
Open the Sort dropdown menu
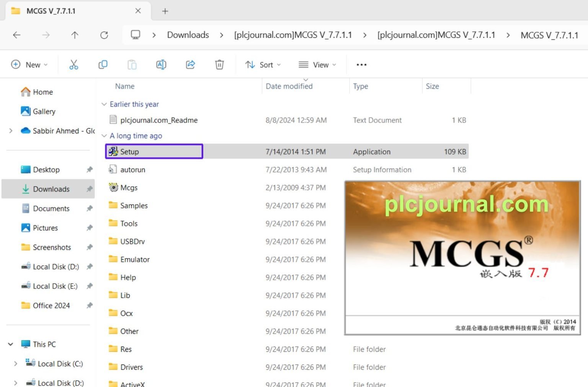click(x=263, y=64)
